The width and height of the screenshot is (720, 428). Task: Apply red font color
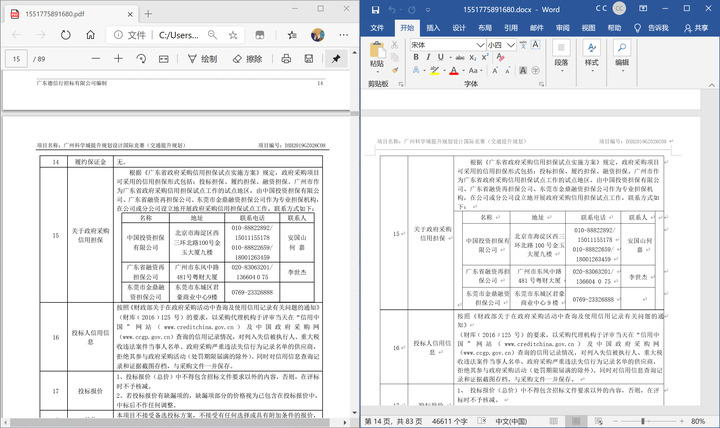click(x=454, y=70)
